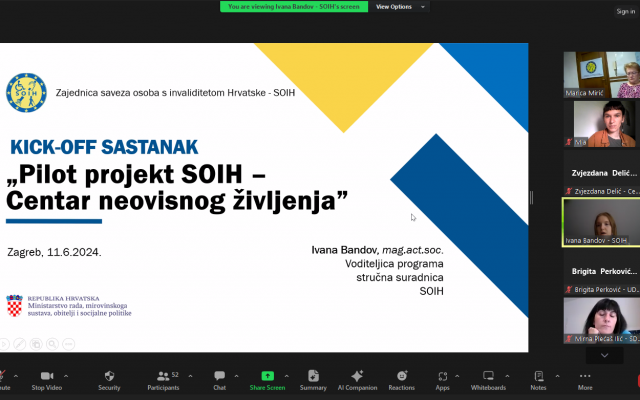Click the More options ellipsis in toolbar
This screenshot has height=400, width=640.
coord(585,380)
